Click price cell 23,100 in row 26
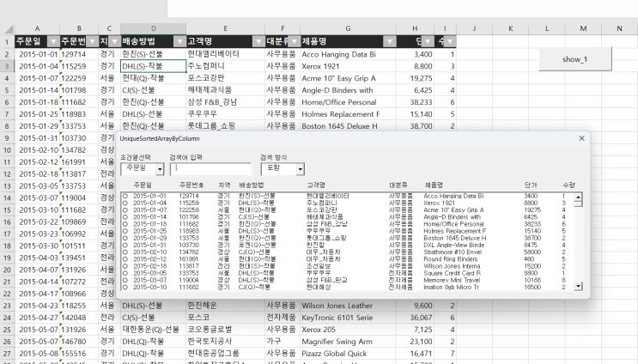 click(415, 342)
